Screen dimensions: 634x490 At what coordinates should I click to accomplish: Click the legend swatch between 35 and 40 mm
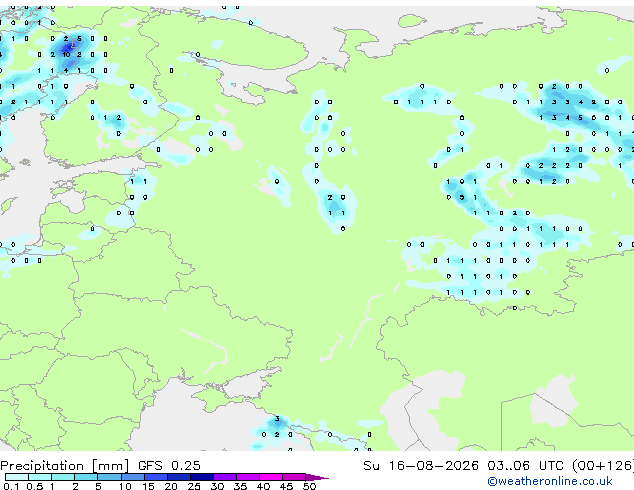pos(248,477)
